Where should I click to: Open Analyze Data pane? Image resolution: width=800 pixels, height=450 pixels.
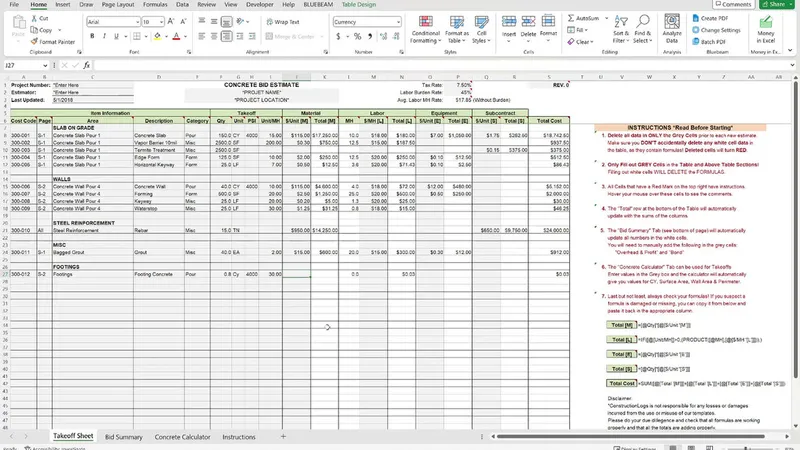click(x=672, y=29)
